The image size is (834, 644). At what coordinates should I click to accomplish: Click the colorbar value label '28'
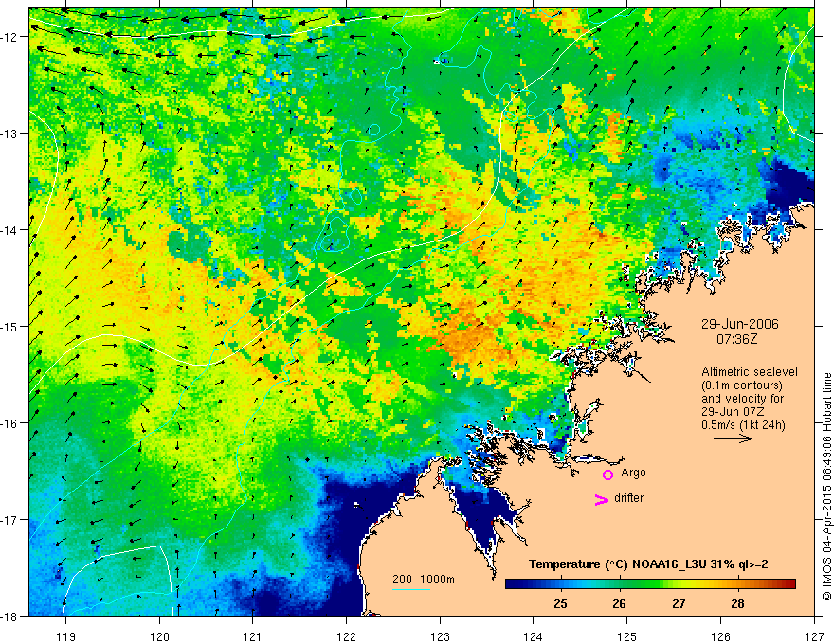pyautogui.click(x=737, y=604)
